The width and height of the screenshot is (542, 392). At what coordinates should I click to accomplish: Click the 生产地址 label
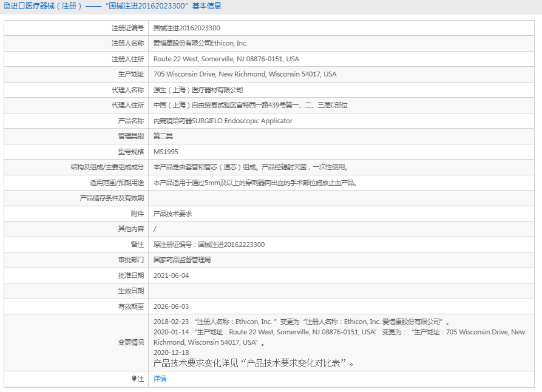click(130, 74)
